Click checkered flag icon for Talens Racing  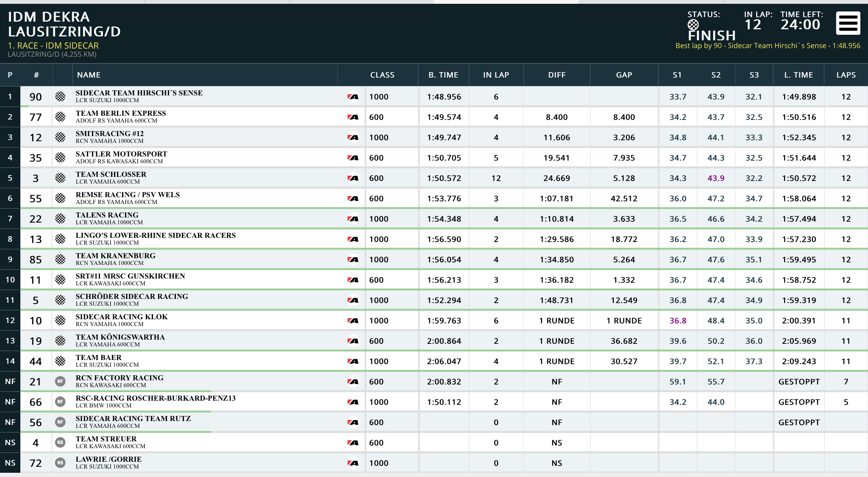[60, 219]
